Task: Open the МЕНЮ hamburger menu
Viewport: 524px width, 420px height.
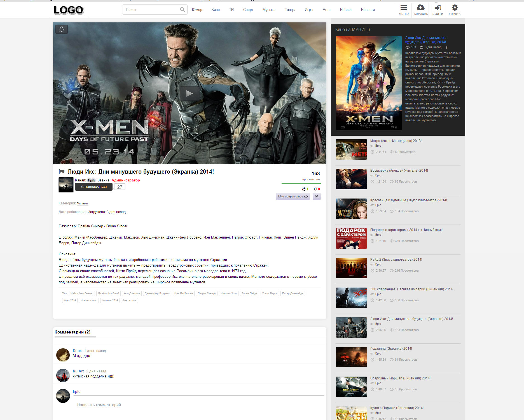Action: point(404,10)
